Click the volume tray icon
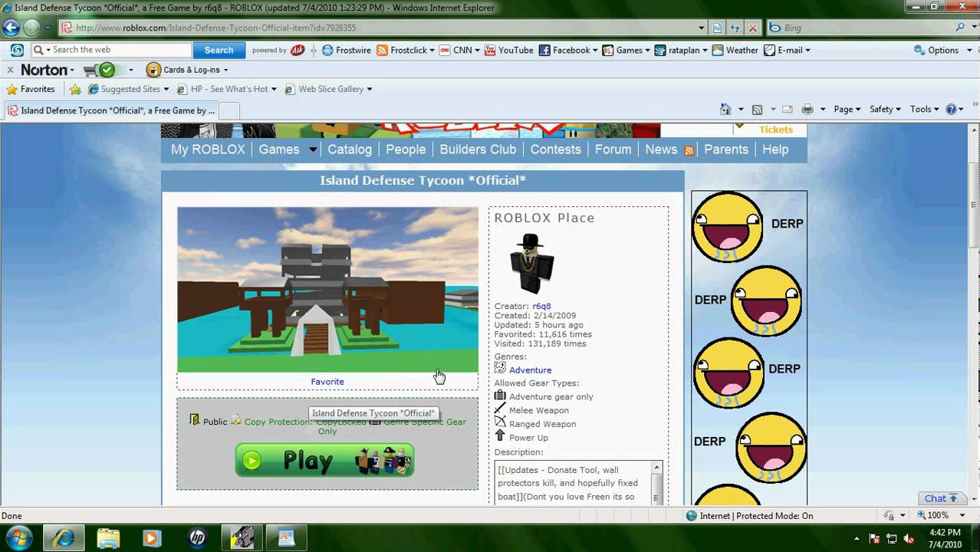 [x=909, y=538]
